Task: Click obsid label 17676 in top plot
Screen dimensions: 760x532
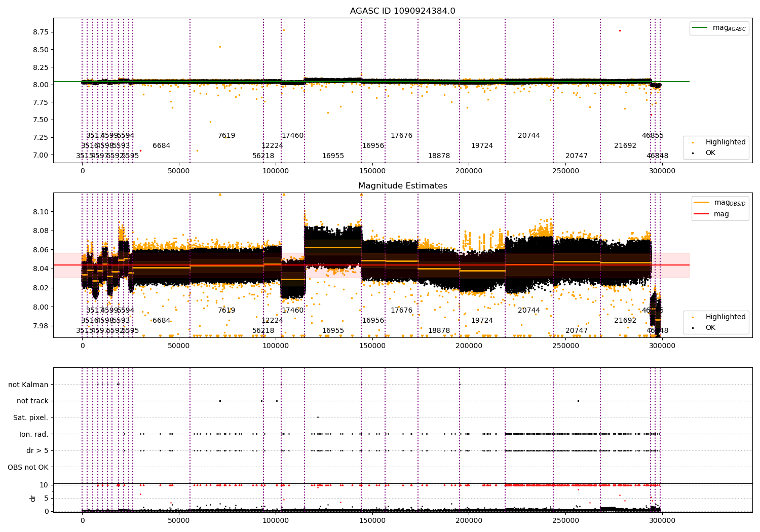Action: point(401,136)
